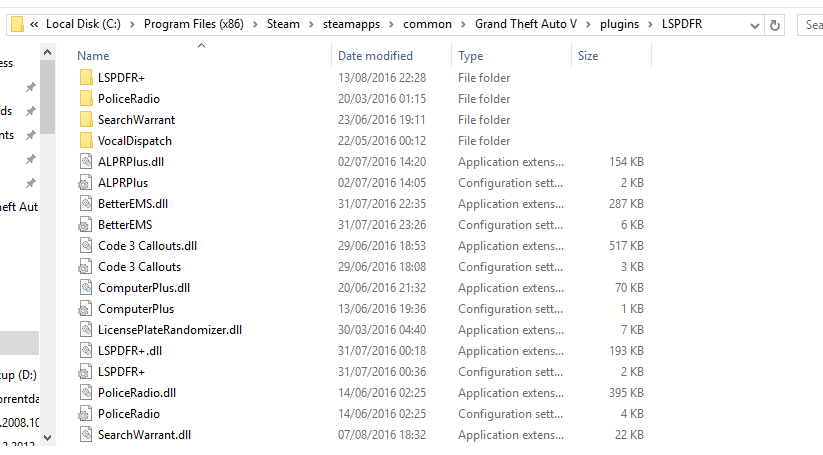Click the date 07/08/2016 18:32
Screen dimensions: 823x455
[382, 435]
